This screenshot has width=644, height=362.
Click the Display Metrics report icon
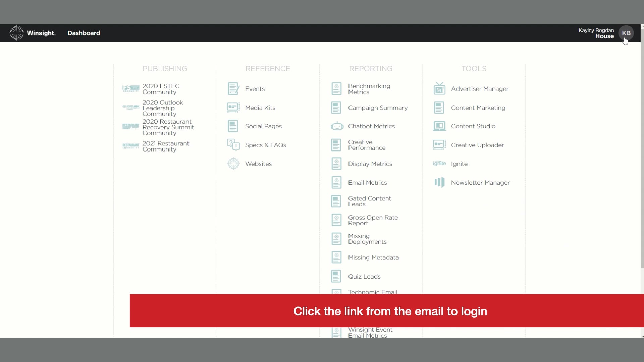pos(336,164)
